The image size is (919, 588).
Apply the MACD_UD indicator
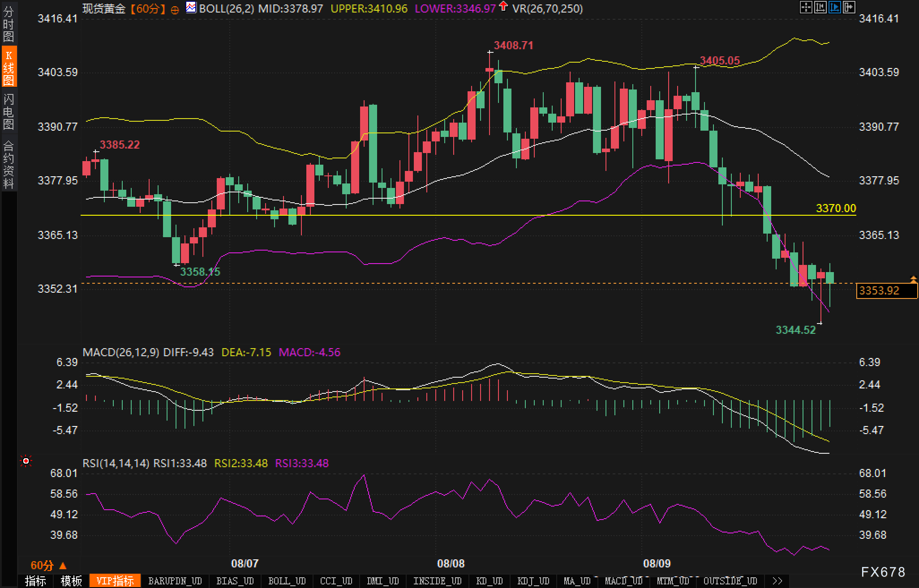[x=623, y=581]
